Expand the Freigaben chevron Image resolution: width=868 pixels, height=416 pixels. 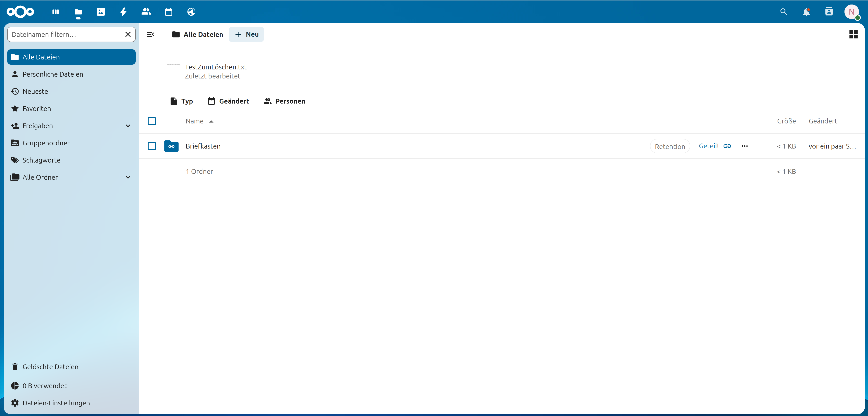128,126
